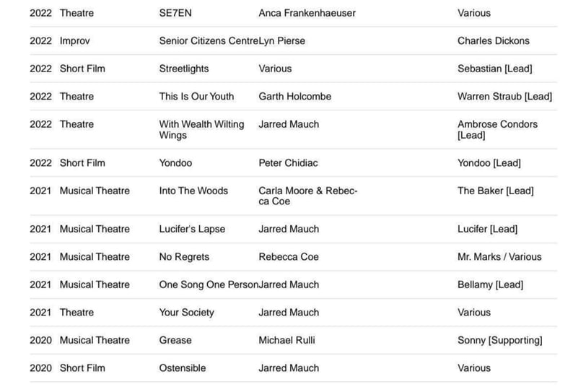This screenshot has height=392, width=586.
Task: Click Grease musical theatre title
Action: [x=175, y=340]
